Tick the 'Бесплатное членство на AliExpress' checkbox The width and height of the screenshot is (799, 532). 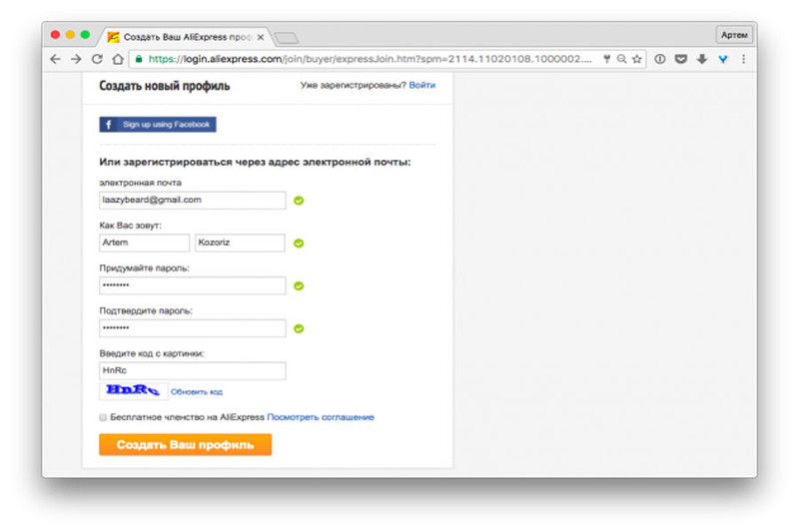pos(103,417)
